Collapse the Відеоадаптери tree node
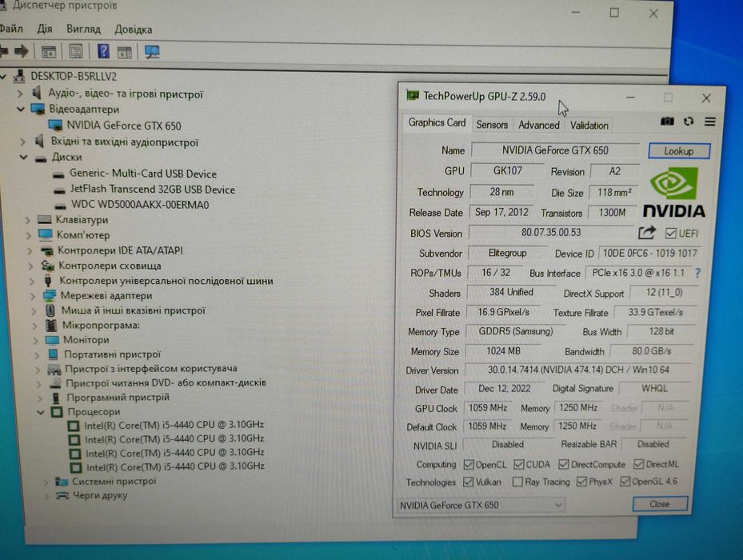The height and width of the screenshot is (560, 743). coord(20,109)
